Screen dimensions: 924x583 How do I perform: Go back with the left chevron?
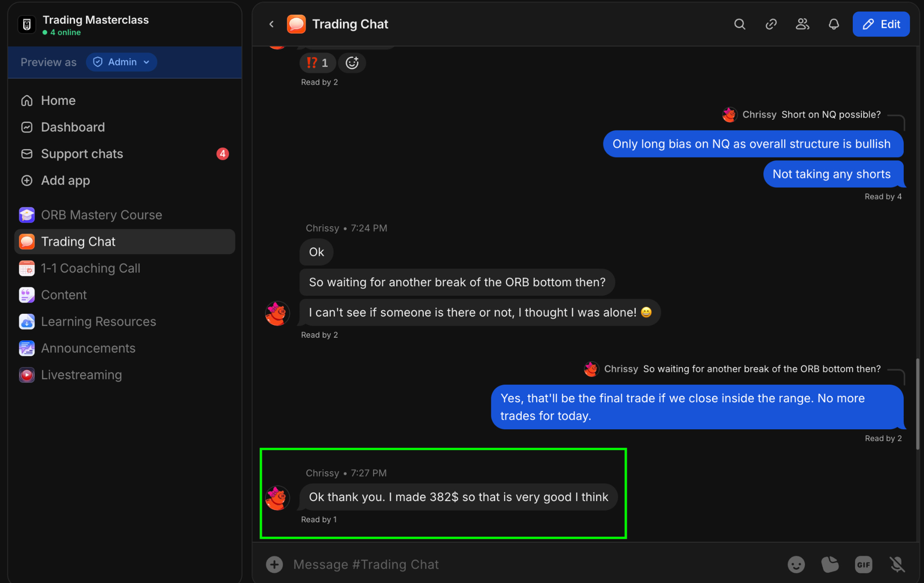(272, 24)
